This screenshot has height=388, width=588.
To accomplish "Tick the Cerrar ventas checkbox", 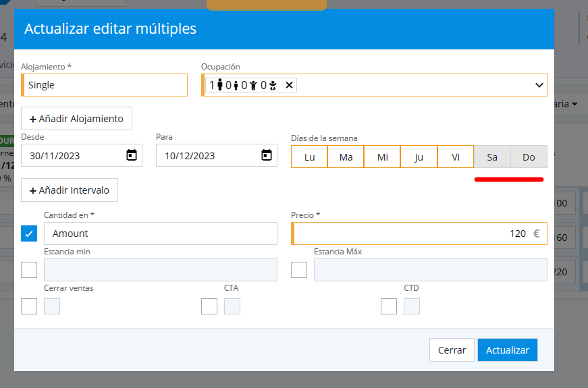I will click(29, 306).
